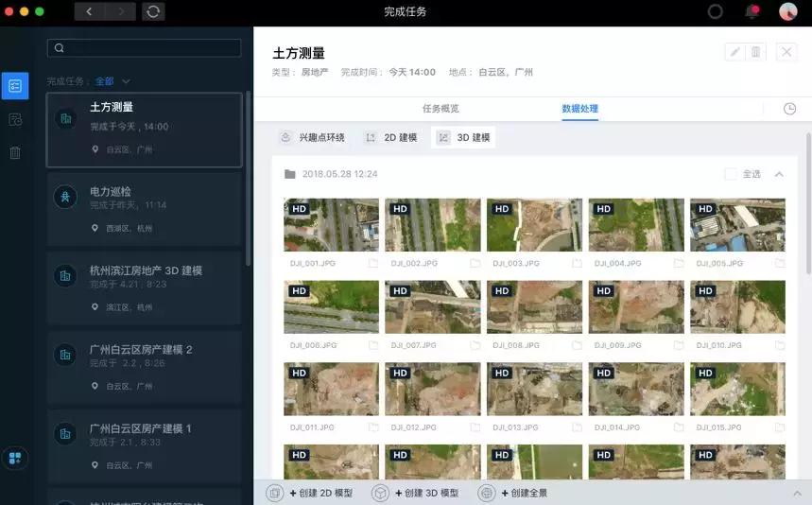Tick the checkbox for DJI_007.JPG
The image size is (812, 505).
click(475, 345)
